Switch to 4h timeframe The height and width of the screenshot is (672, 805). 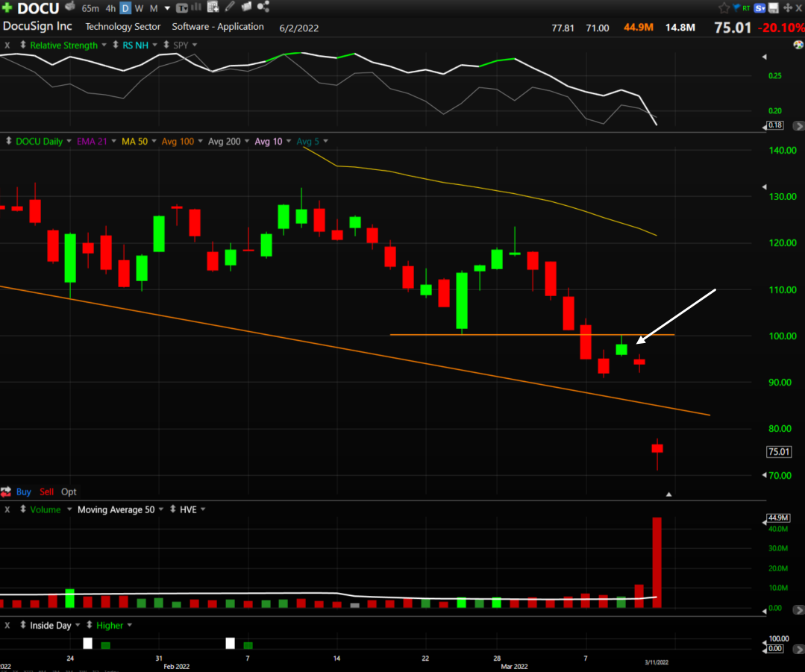[x=110, y=8]
